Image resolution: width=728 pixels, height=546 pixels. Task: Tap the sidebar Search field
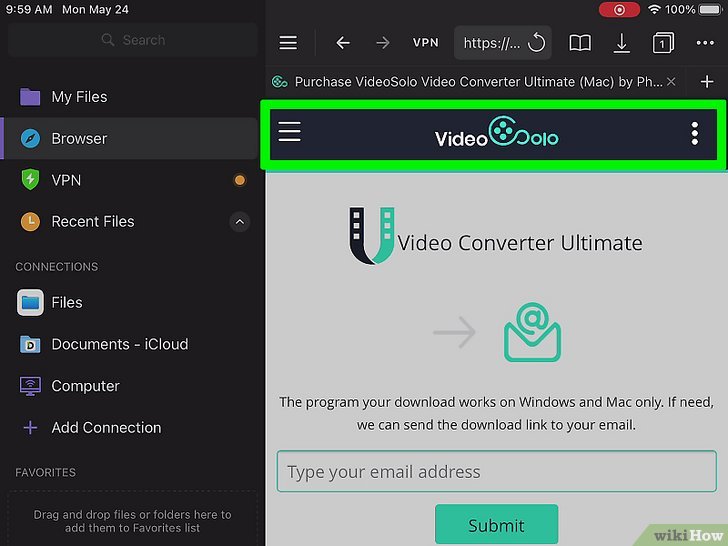133,40
